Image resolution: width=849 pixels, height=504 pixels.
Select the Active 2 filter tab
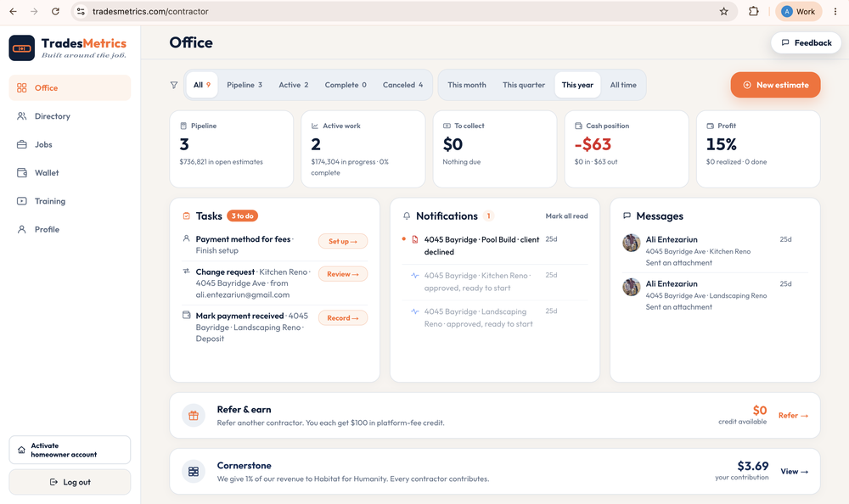tap(294, 85)
